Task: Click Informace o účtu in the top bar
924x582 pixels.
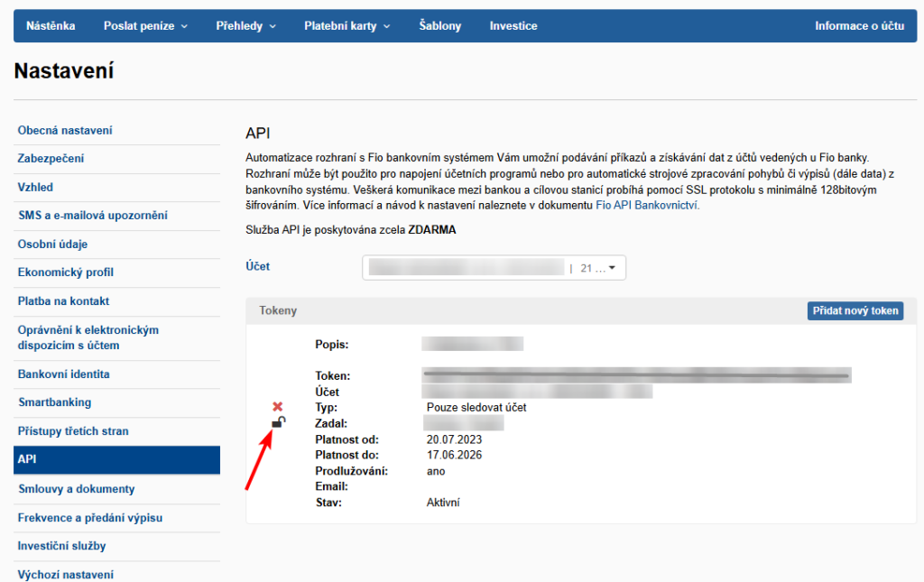Action: pos(859,26)
